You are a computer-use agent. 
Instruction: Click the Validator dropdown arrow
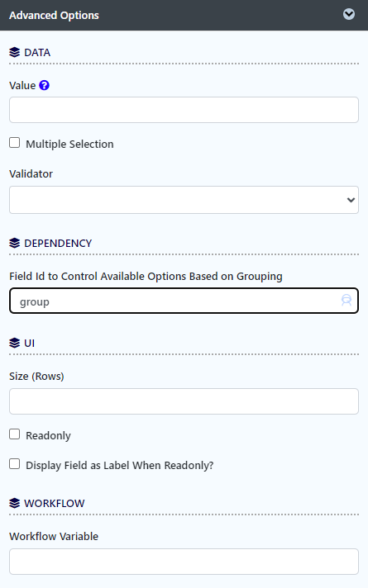(x=351, y=200)
